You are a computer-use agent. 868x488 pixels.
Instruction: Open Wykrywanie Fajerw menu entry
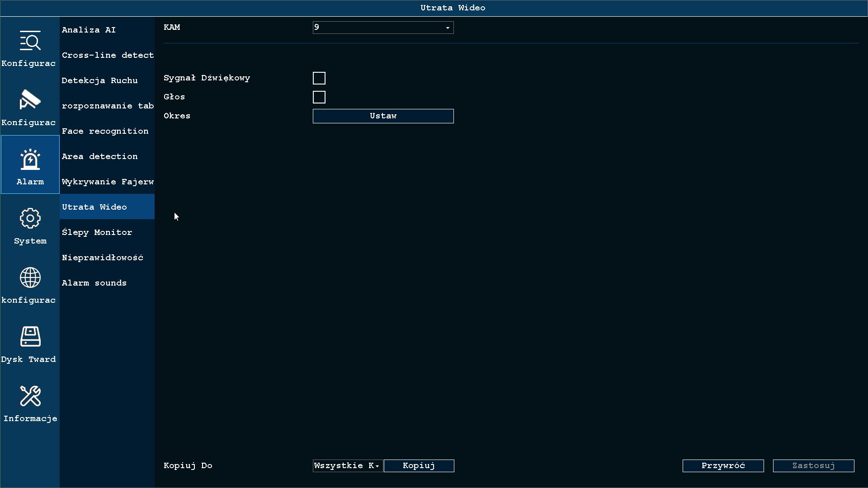click(x=107, y=182)
